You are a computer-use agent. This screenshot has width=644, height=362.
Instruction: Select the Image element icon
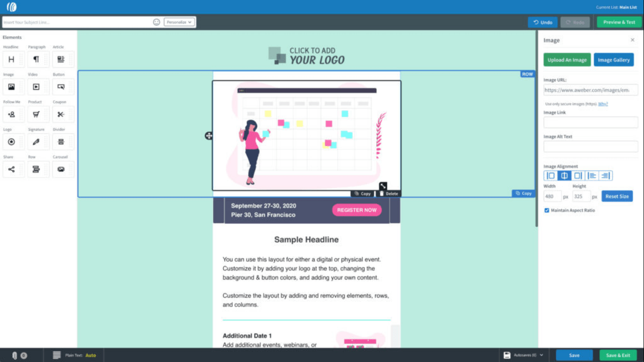pyautogui.click(x=11, y=87)
